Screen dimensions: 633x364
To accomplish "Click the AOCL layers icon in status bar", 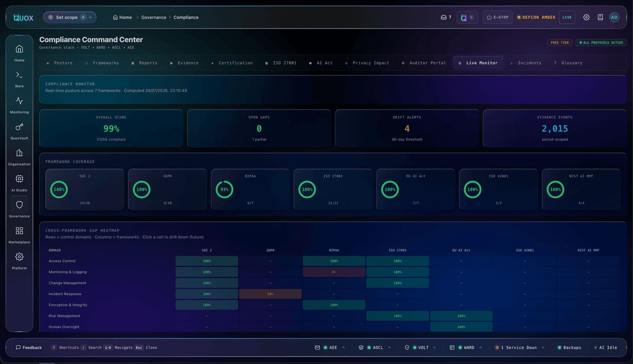I will point(361,348).
